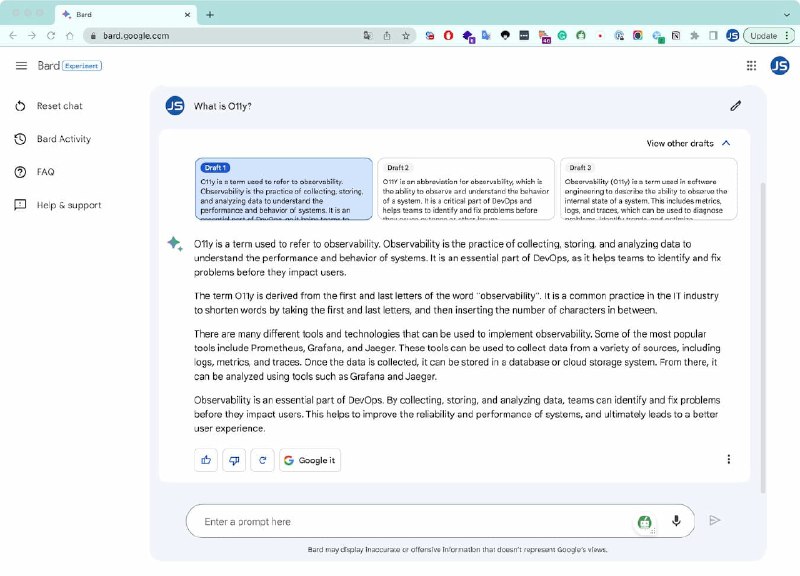This screenshot has width=800, height=576.
Task: Select the Draft 2 card
Action: pos(465,188)
